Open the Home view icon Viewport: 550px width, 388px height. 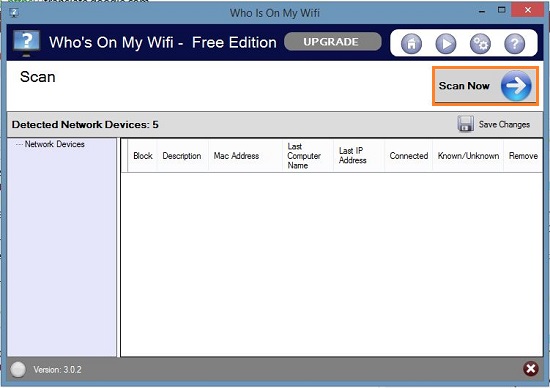pyautogui.click(x=411, y=44)
